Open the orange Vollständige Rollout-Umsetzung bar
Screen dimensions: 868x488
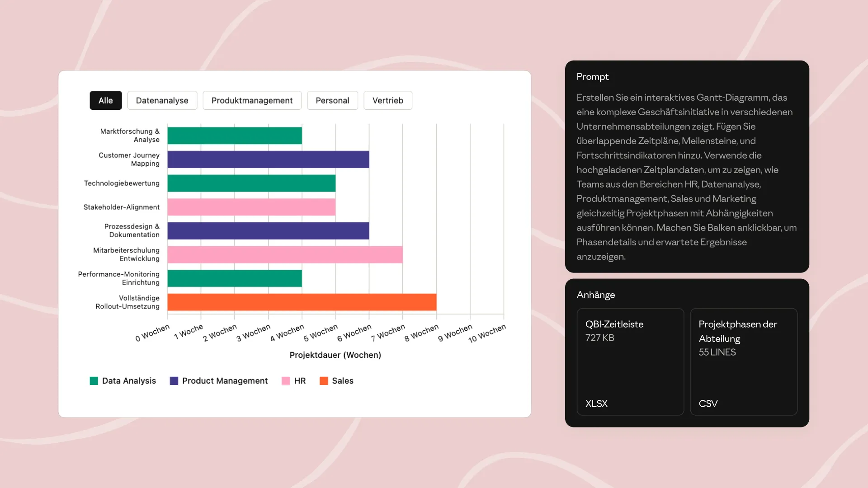coord(302,302)
